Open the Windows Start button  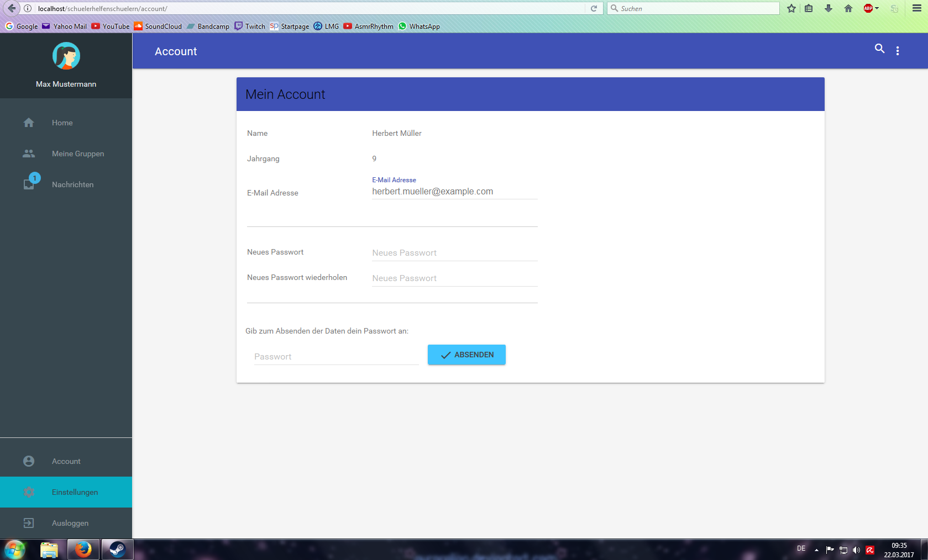click(x=15, y=550)
